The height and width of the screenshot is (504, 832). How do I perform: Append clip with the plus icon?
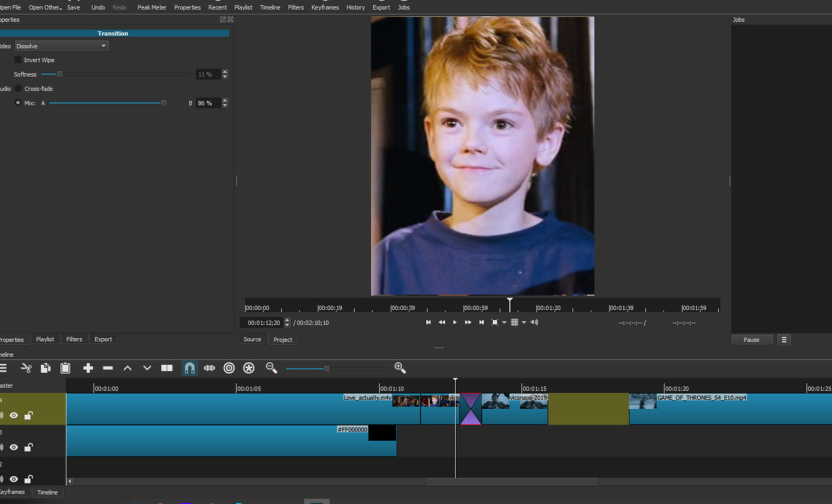[x=88, y=368]
